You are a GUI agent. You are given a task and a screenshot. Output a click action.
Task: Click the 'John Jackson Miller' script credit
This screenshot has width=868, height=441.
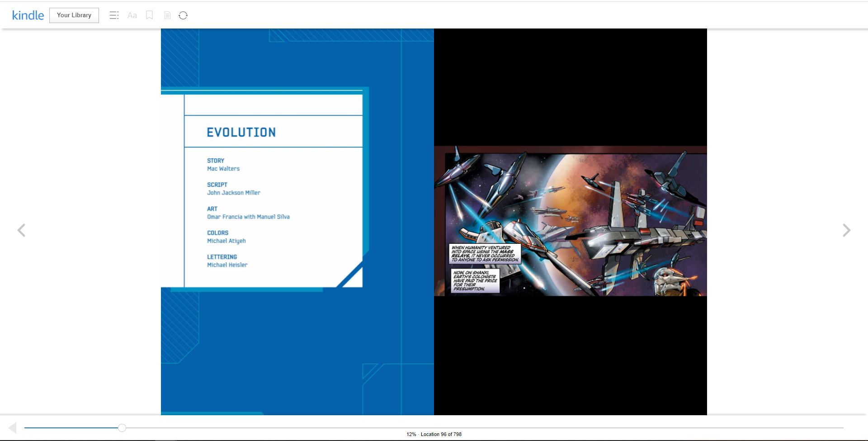[234, 193]
